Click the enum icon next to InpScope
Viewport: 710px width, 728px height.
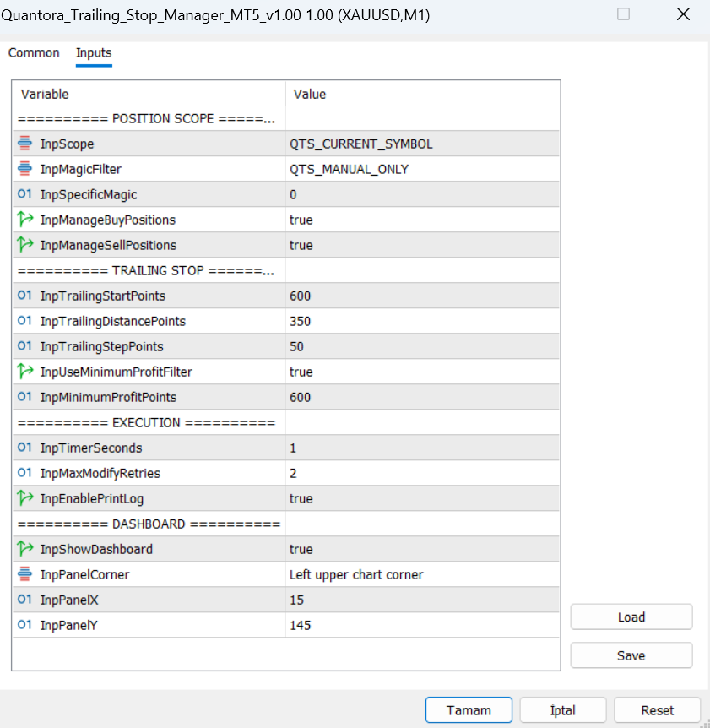[24, 144]
